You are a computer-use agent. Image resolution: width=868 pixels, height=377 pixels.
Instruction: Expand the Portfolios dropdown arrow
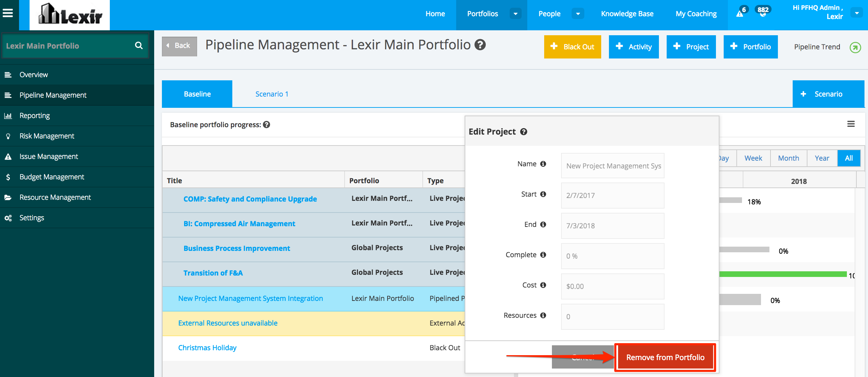pyautogui.click(x=516, y=14)
